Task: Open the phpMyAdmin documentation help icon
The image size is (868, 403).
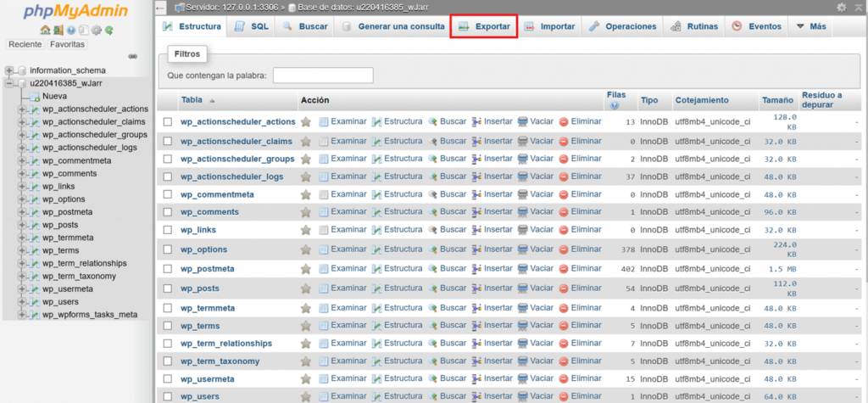Action: pyautogui.click(x=71, y=30)
